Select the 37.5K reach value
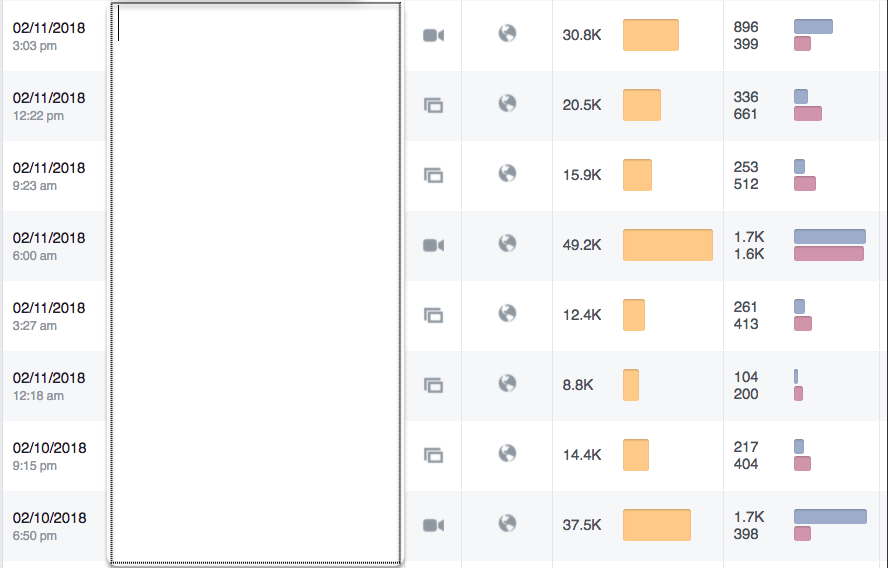 pos(582,525)
